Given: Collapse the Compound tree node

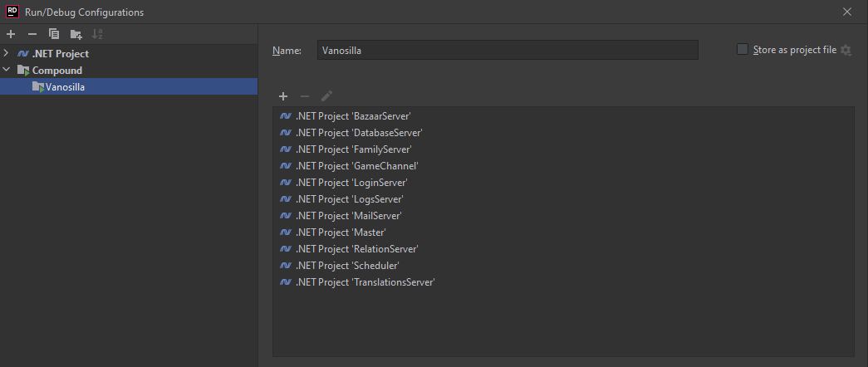Looking at the screenshot, I should [7, 70].
